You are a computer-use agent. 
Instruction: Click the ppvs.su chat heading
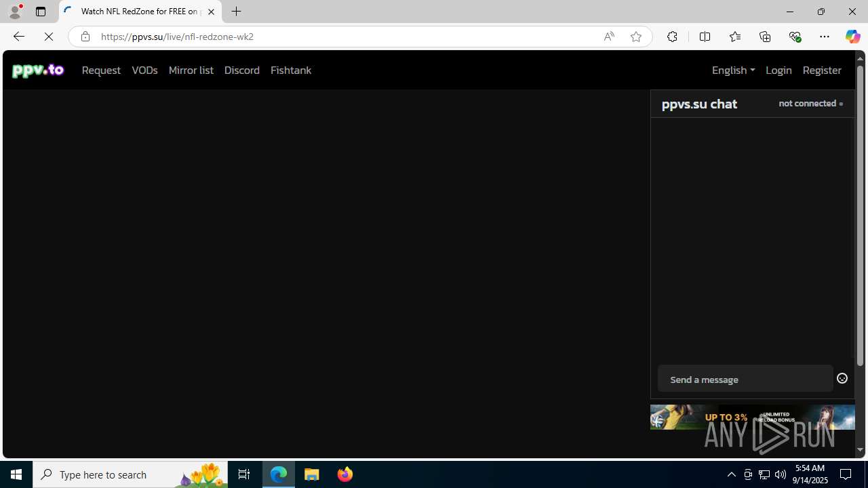pos(699,104)
